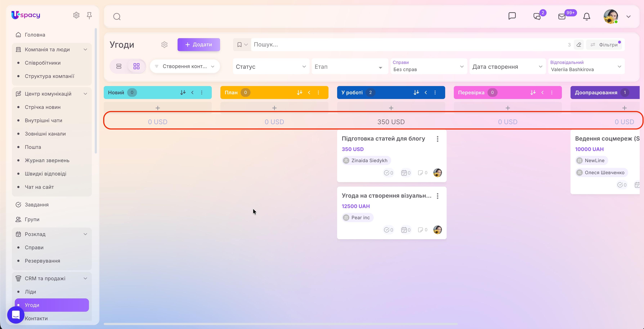The width and height of the screenshot is (644, 329).
Task: Collapse the План column arrow
Action: tap(309, 93)
